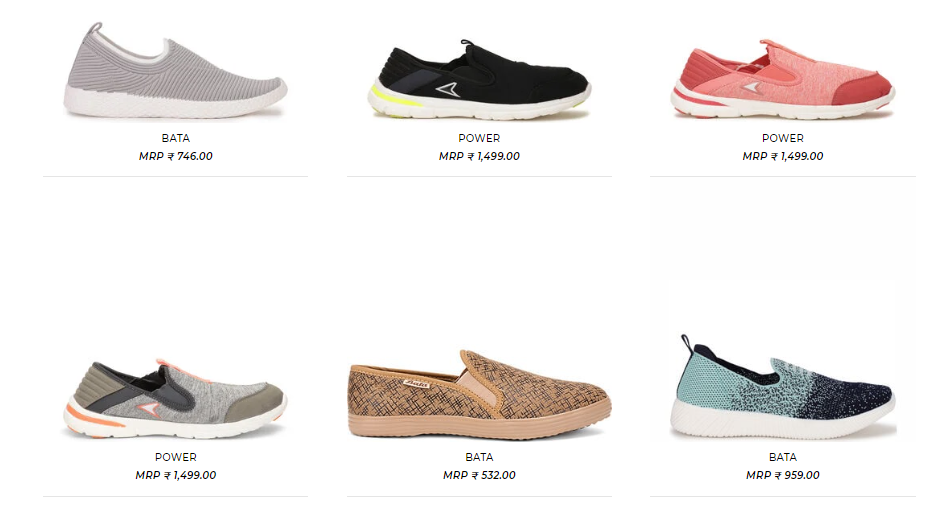This screenshot has width=927, height=524.
Task: Click the BATA label under the tan loafer
Action: point(479,457)
